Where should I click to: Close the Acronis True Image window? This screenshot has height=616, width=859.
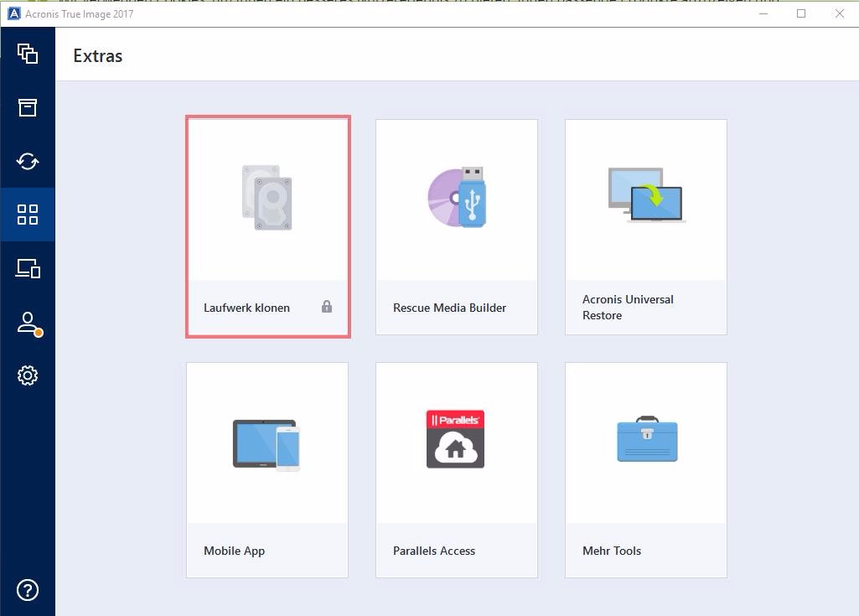point(839,13)
